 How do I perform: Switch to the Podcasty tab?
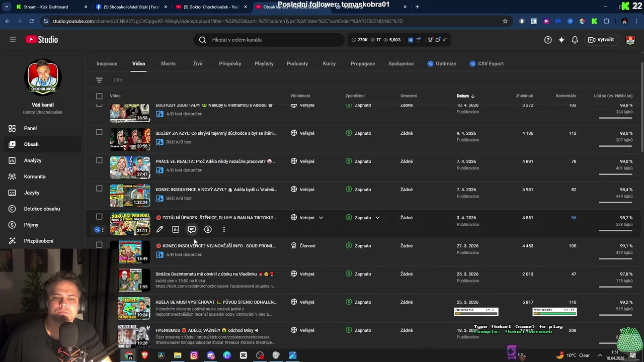click(x=297, y=64)
